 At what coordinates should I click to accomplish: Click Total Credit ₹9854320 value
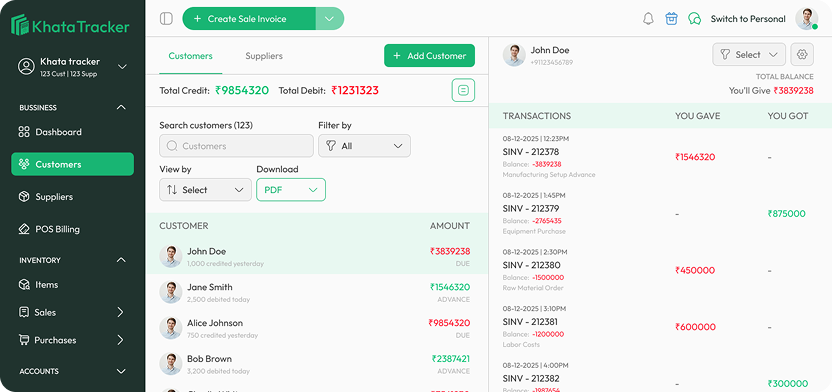[x=242, y=90]
